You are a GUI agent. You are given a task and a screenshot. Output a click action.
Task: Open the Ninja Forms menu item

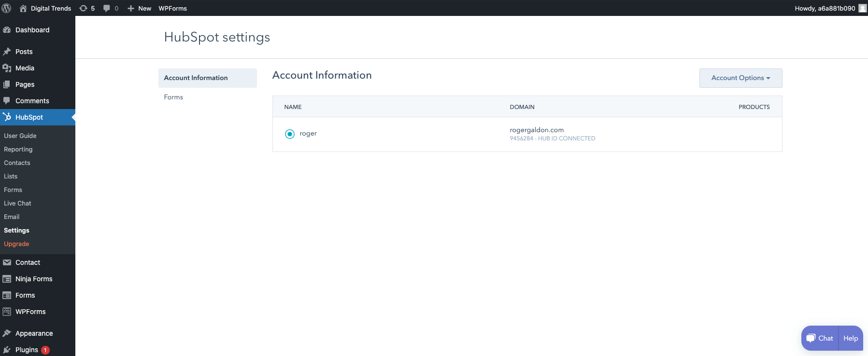pos(38,279)
